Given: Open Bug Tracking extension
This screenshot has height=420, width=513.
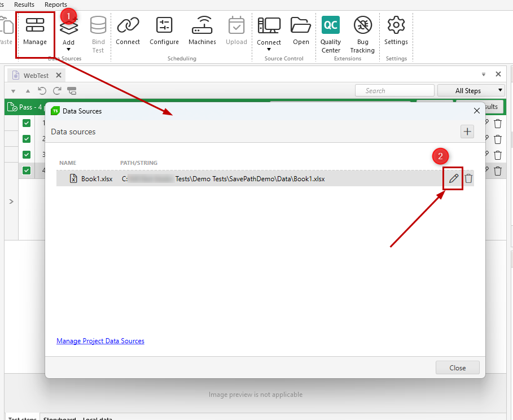Looking at the screenshot, I should (x=362, y=34).
